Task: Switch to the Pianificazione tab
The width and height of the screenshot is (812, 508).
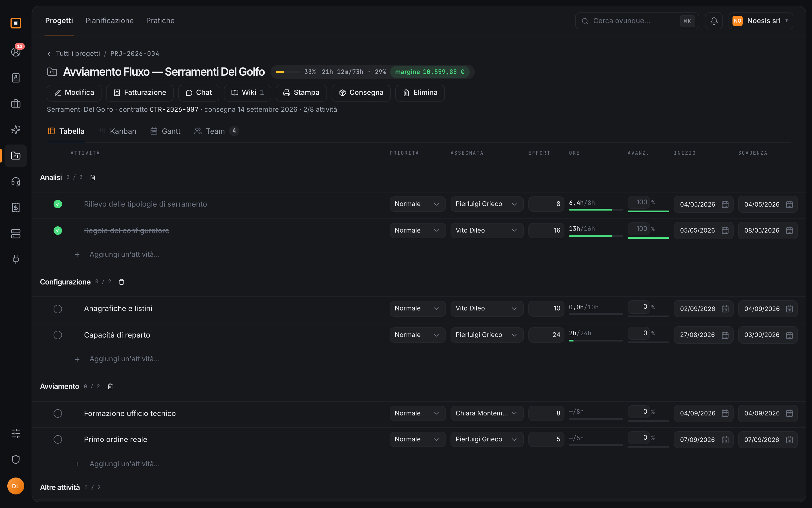Action: 109,21
